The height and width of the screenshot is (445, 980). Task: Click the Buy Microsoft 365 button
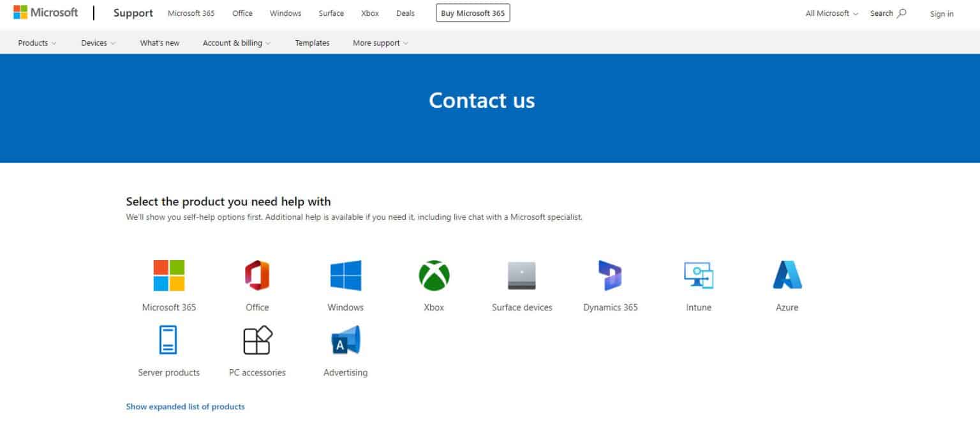[x=472, y=12]
